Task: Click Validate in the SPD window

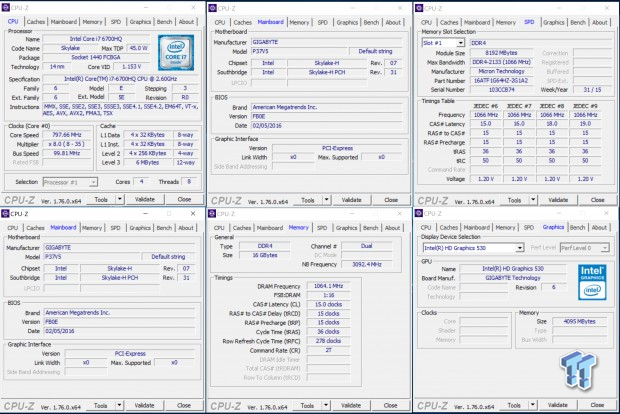Action: (x=558, y=200)
